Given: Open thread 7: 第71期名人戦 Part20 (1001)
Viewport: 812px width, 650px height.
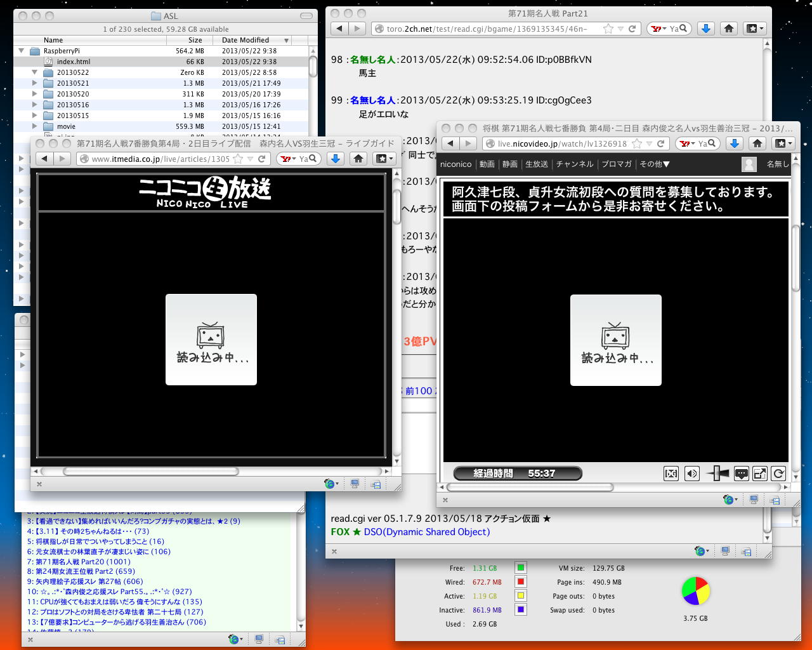Looking at the screenshot, I should coord(79,562).
